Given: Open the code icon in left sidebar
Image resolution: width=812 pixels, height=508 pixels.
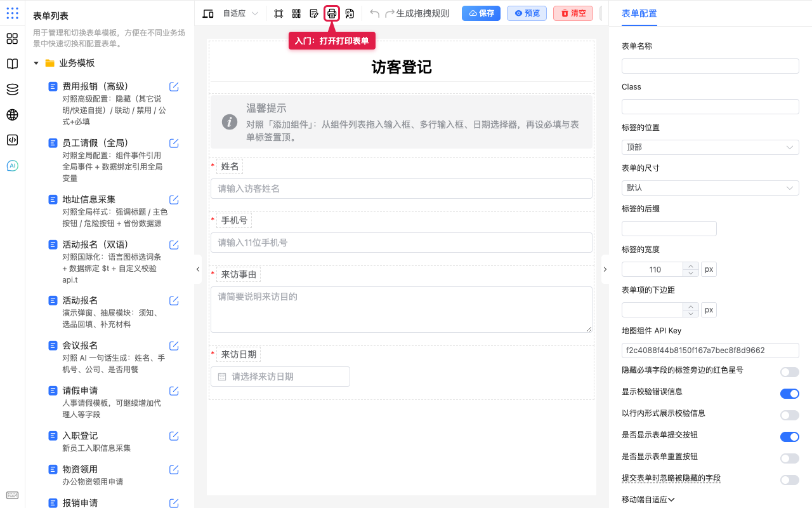Looking at the screenshot, I should click(x=12, y=140).
